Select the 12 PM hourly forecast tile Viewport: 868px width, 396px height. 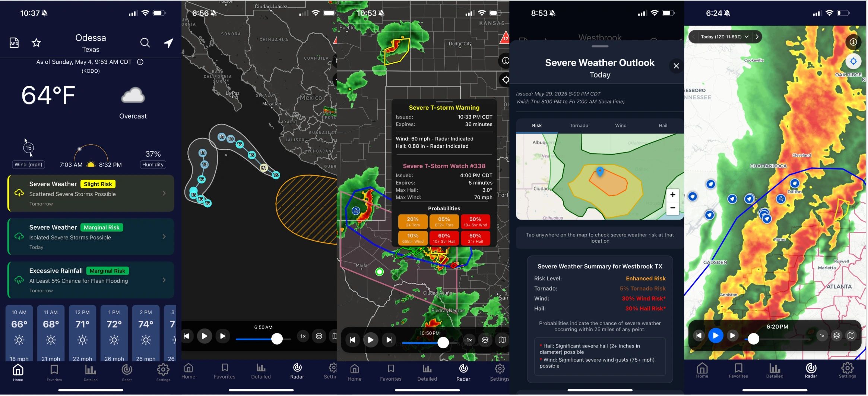pyautogui.click(x=82, y=333)
